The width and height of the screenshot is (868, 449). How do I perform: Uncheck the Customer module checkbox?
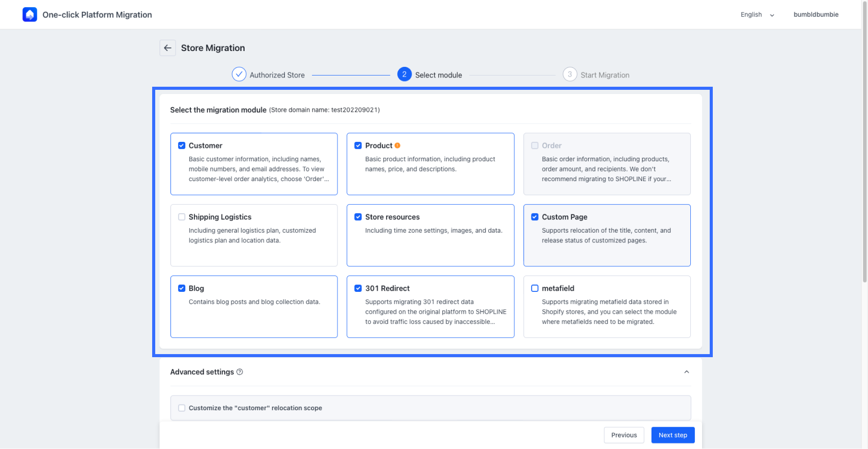click(x=182, y=145)
